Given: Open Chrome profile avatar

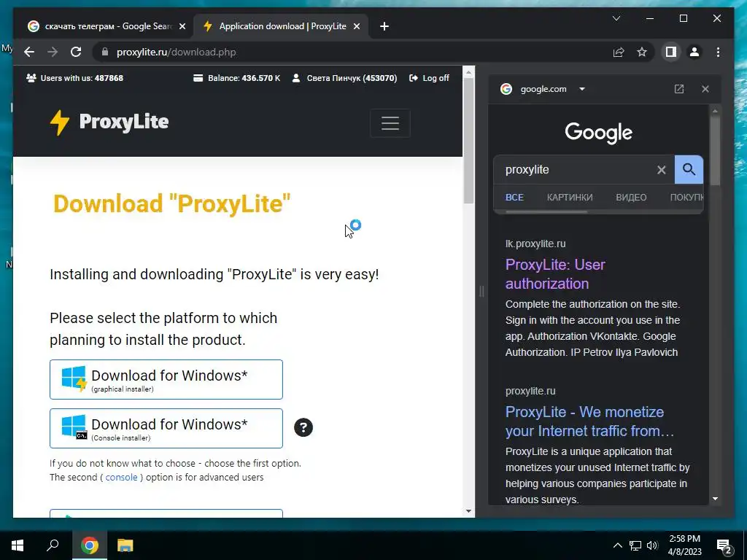Looking at the screenshot, I should [694, 52].
